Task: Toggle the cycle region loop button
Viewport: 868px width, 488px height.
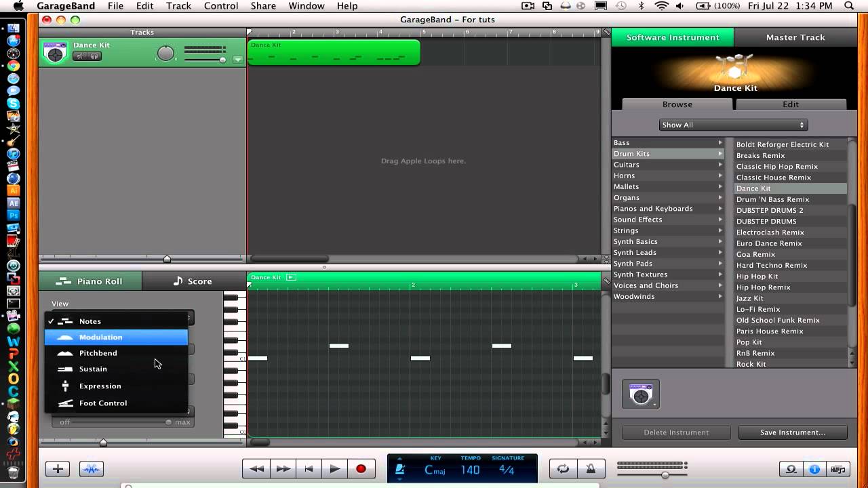Action: point(563,468)
